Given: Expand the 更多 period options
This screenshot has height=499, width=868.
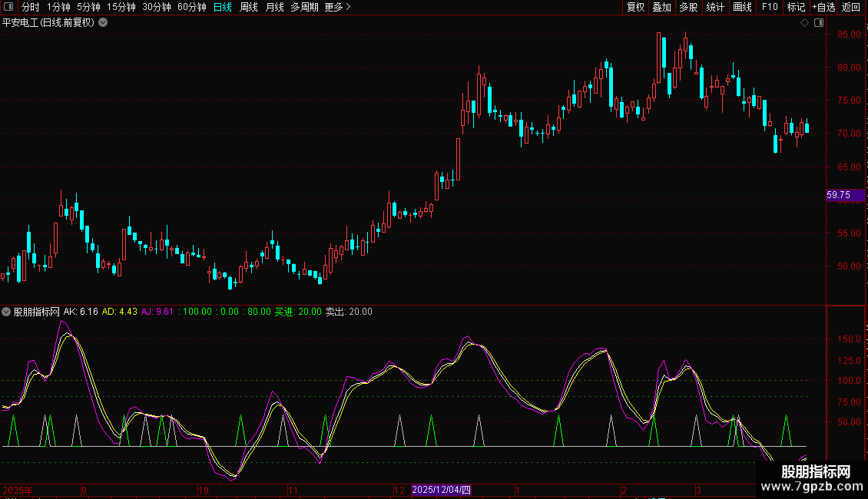Looking at the screenshot, I should pos(338,7).
